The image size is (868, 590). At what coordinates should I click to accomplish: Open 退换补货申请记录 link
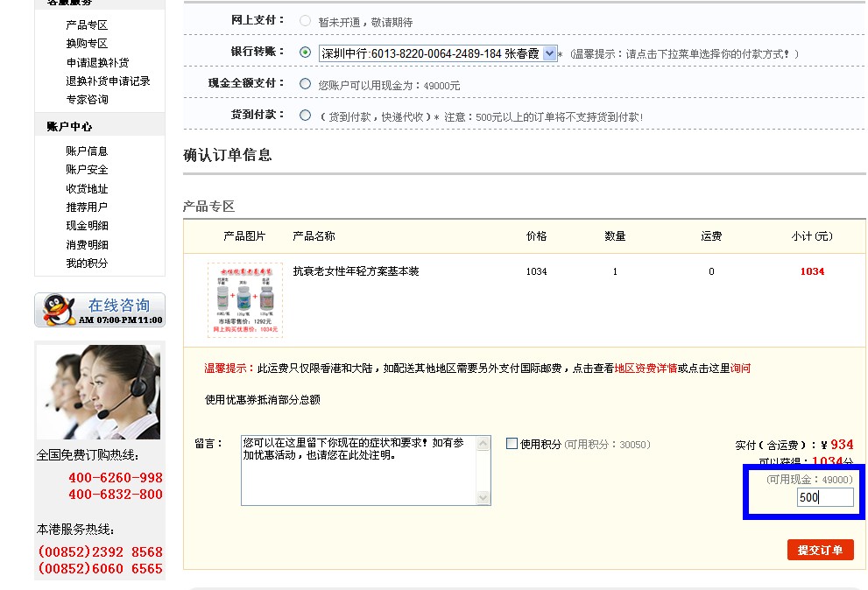coord(108,81)
